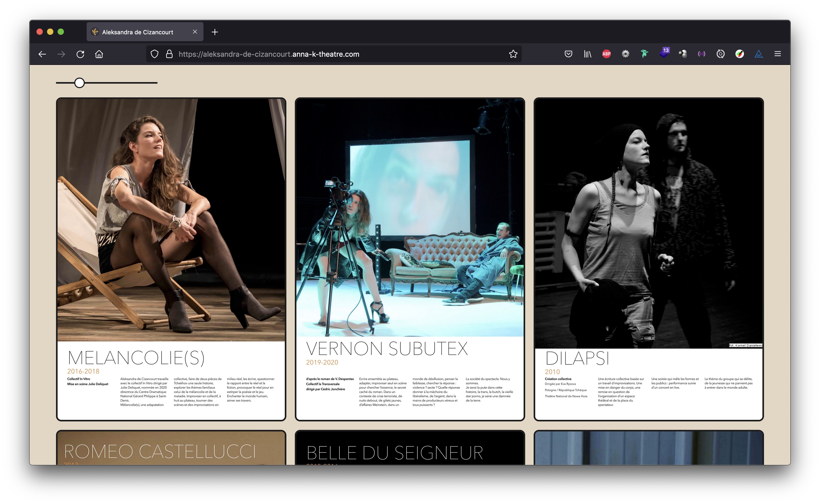The height and width of the screenshot is (504, 820).
Task: Bookmark this page with the star icon
Action: 513,54
